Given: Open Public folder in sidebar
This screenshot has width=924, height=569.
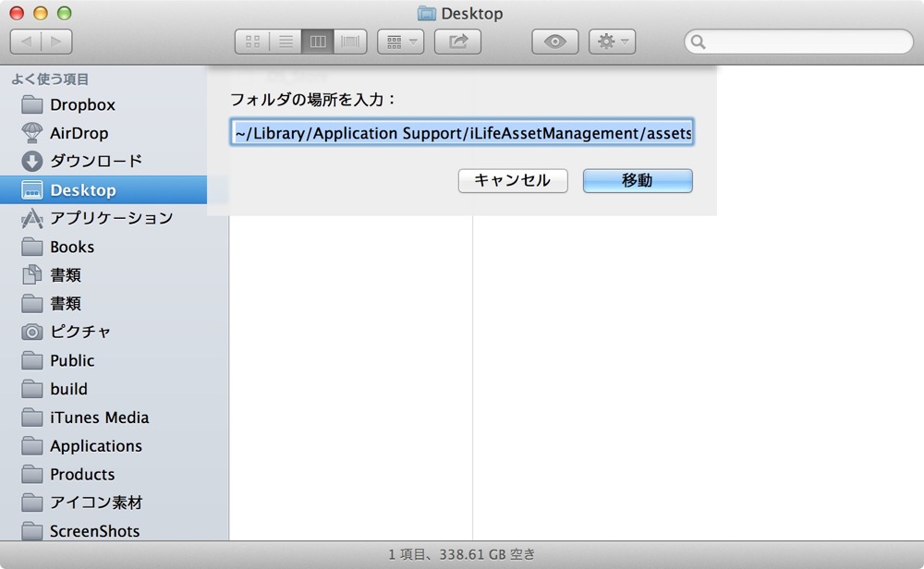Looking at the screenshot, I should (x=115, y=360).
